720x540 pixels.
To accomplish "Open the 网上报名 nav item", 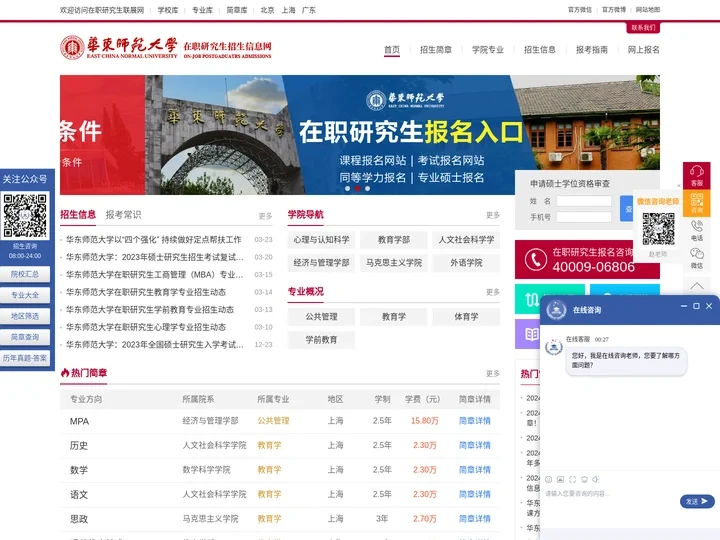I will click(x=643, y=50).
